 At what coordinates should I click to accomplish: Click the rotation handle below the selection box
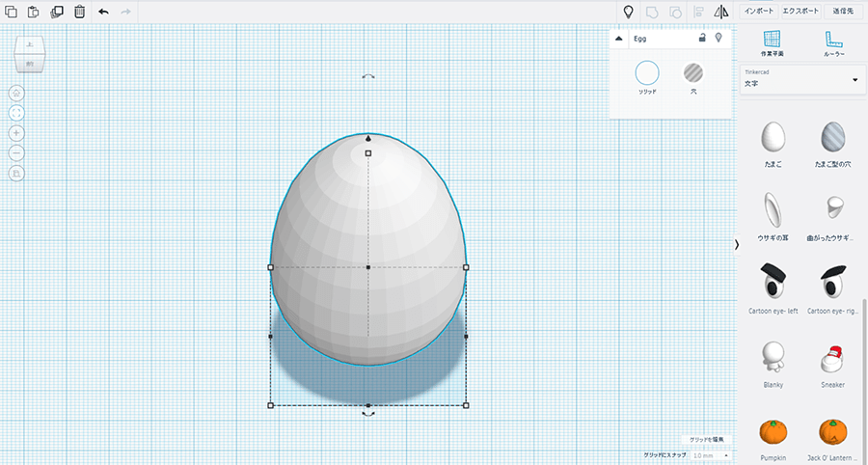pyautogui.click(x=368, y=414)
